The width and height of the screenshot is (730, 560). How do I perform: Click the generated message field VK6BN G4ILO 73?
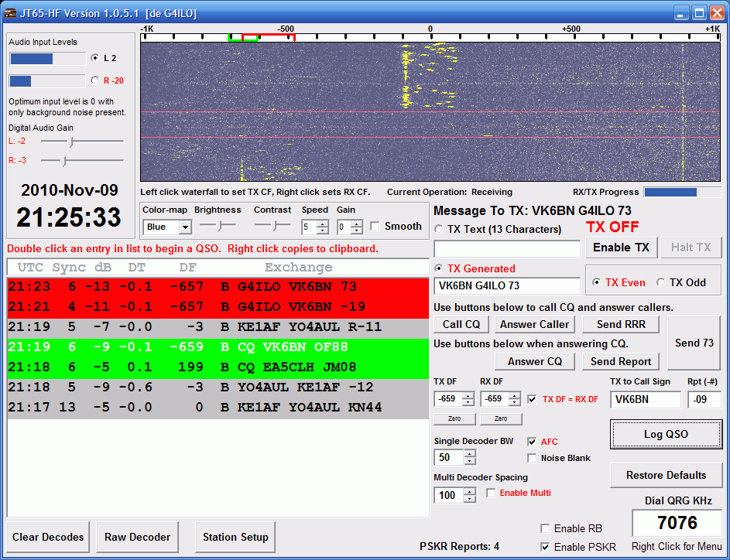[x=507, y=285]
